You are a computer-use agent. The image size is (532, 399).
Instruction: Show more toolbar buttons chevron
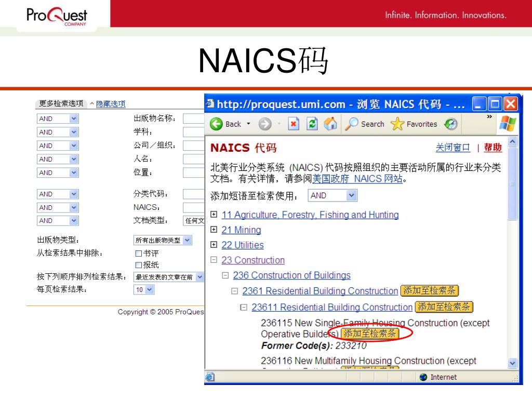tap(489, 117)
